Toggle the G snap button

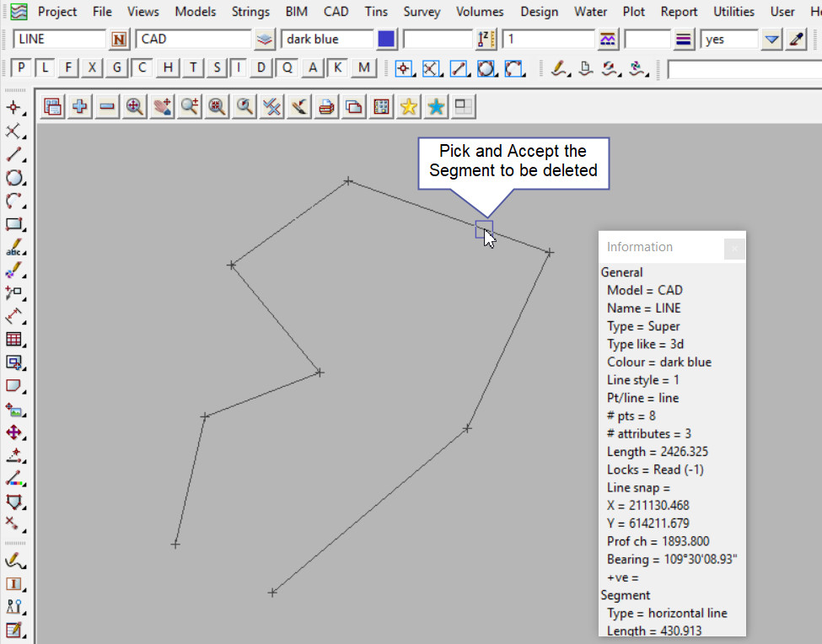[x=117, y=68]
